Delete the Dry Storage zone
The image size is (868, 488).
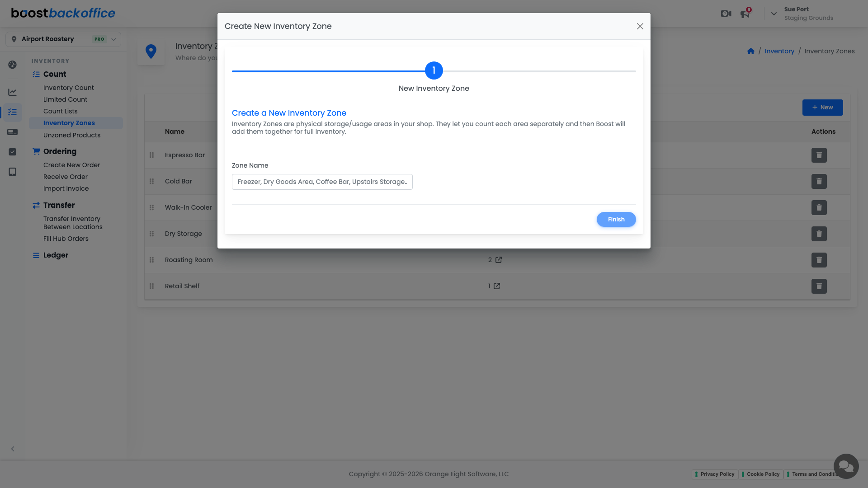click(819, 234)
